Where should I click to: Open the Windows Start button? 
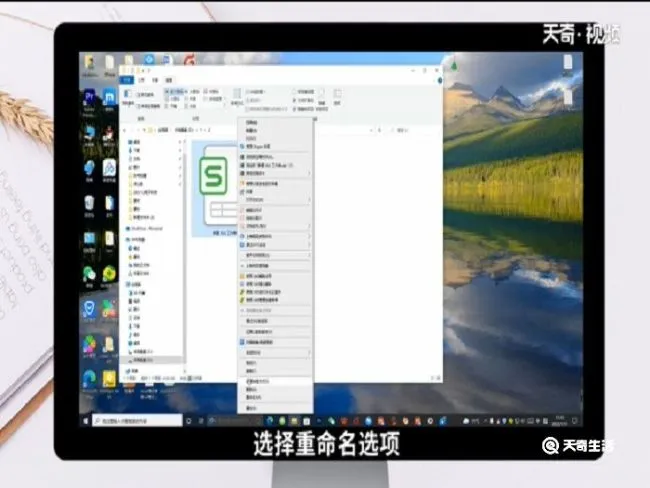click(85, 421)
